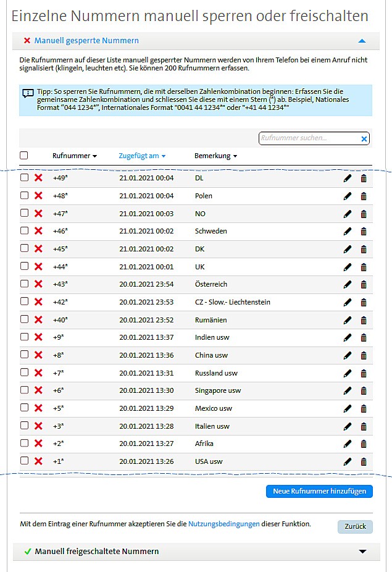Viewport: 392px width, 572px height.
Task: Delete the +48* Polen entry via trash icon
Action: 364,196
